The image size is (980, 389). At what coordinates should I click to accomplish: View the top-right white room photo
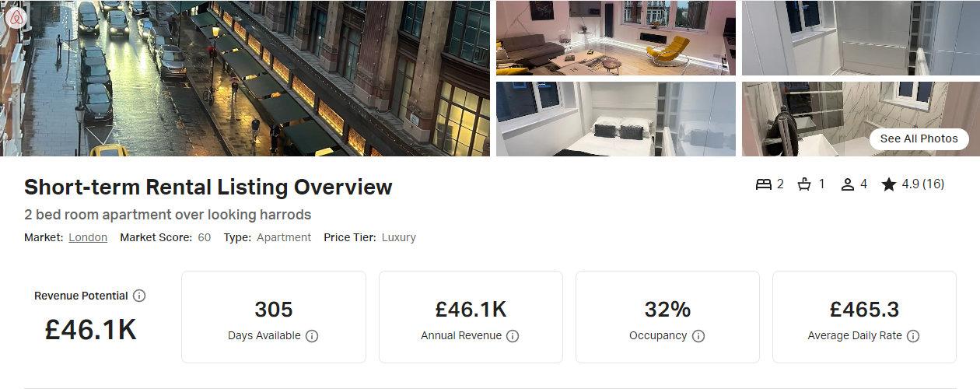pos(861,37)
